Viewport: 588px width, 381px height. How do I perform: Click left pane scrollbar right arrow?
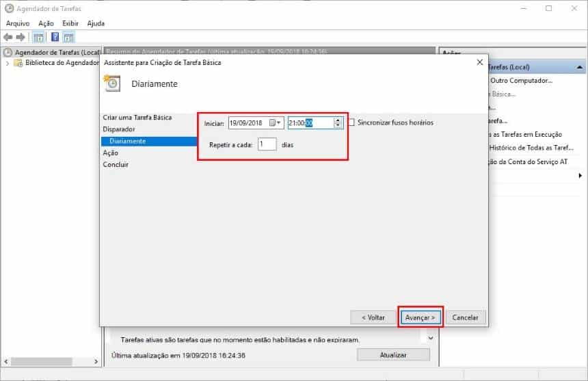click(96, 362)
